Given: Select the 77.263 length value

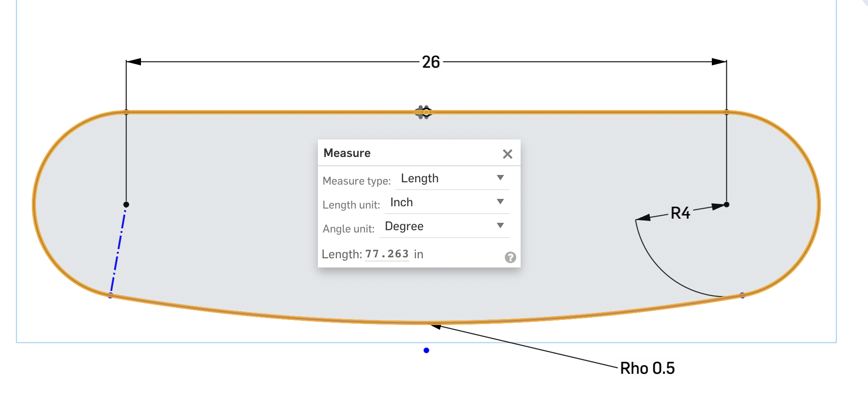Looking at the screenshot, I should pos(387,254).
